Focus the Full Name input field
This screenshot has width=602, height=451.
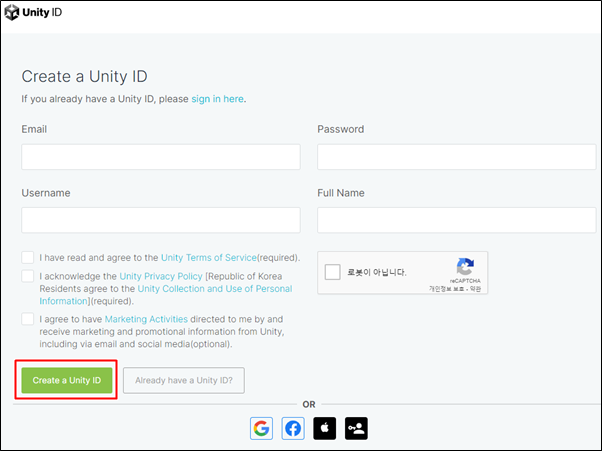456,220
